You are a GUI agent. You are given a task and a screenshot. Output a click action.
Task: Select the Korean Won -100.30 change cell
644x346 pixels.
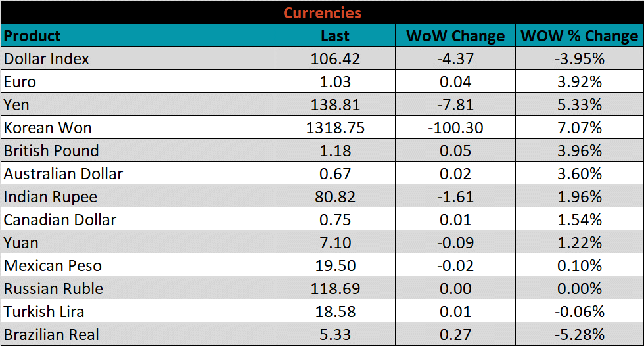coord(455,127)
